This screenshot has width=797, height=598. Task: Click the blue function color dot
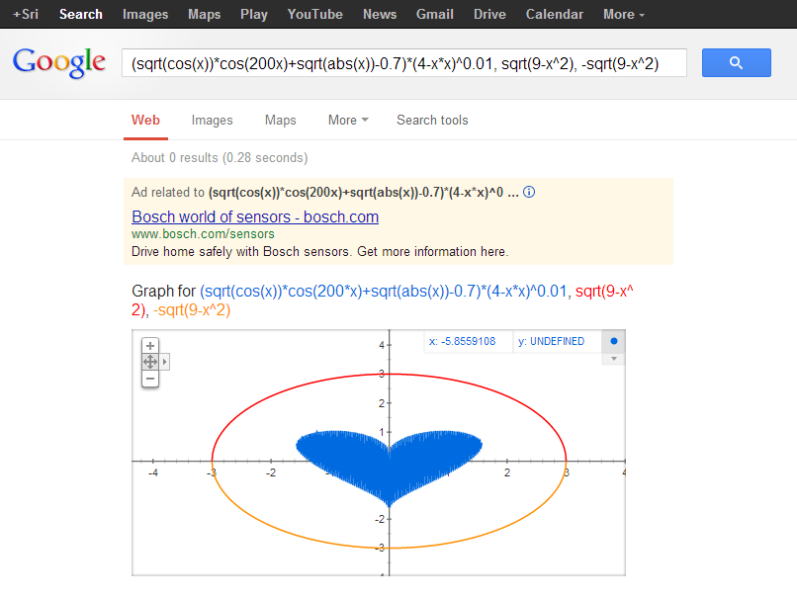(x=614, y=341)
